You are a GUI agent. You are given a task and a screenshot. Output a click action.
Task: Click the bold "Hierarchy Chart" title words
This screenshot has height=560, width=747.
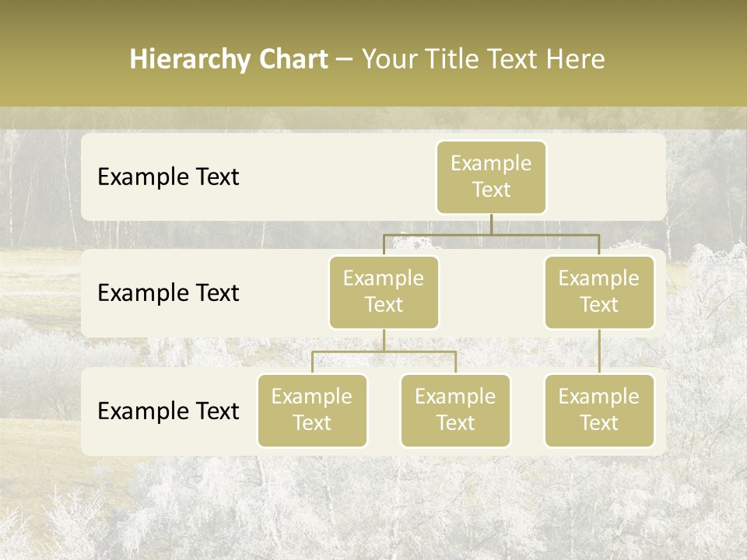pyautogui.click(x=228, y=59)
